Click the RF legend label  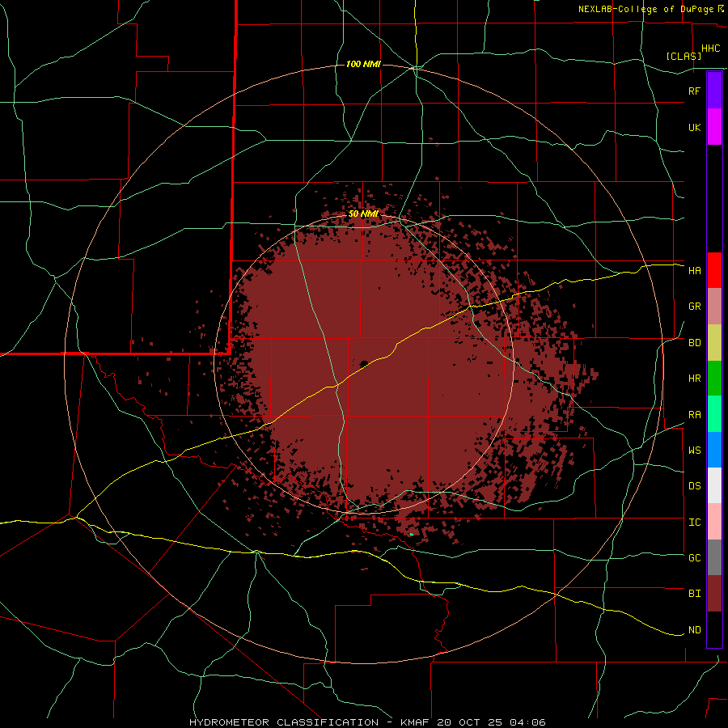(694, 91)
